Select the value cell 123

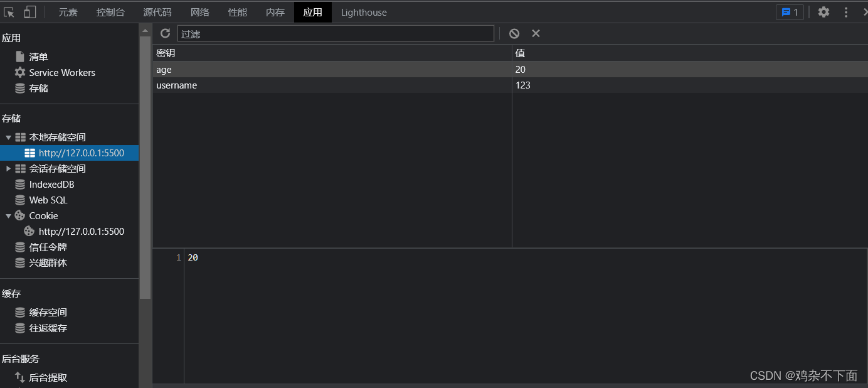click(x=690, y=85)
